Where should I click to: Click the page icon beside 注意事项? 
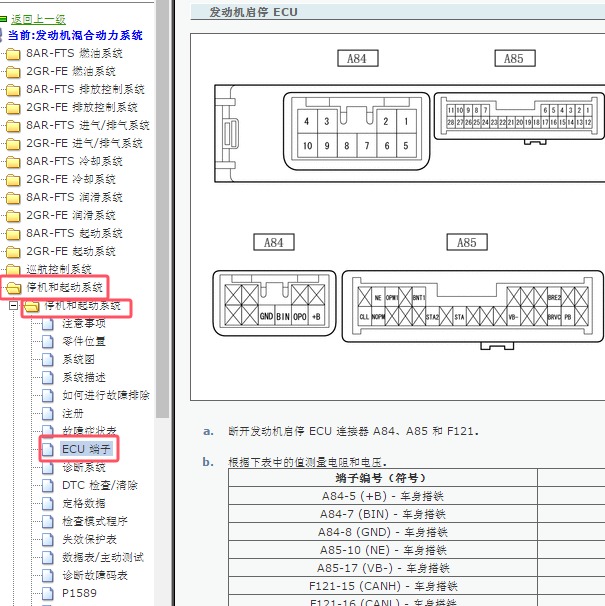48,324
